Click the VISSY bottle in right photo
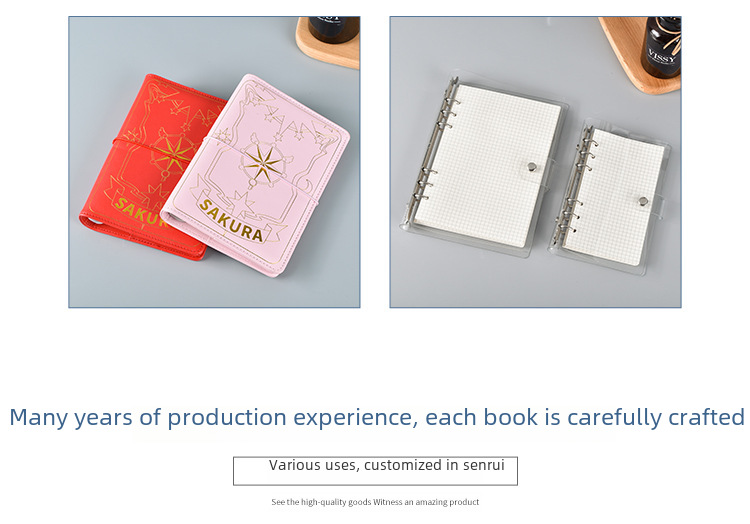750x524 pixels. tap(661, 46)
